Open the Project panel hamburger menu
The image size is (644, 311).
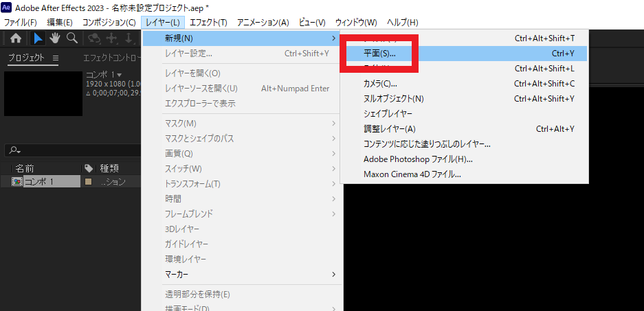56,58
